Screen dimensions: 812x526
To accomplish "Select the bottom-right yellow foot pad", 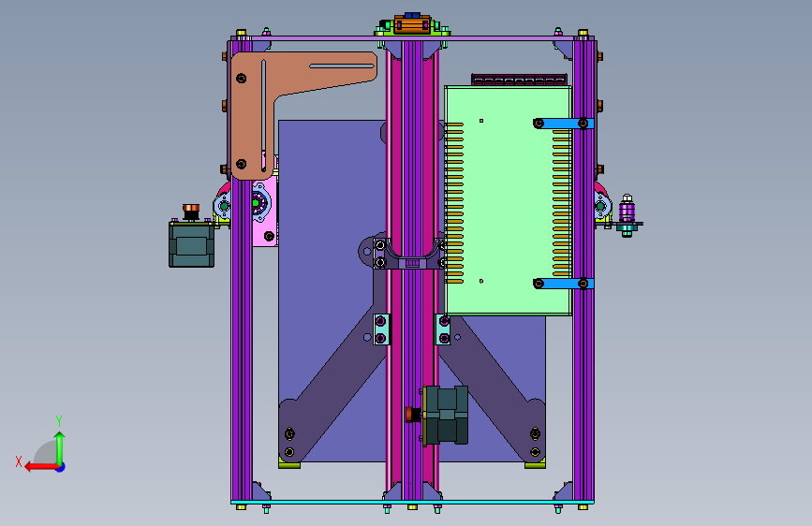I will tap(535, 465).
